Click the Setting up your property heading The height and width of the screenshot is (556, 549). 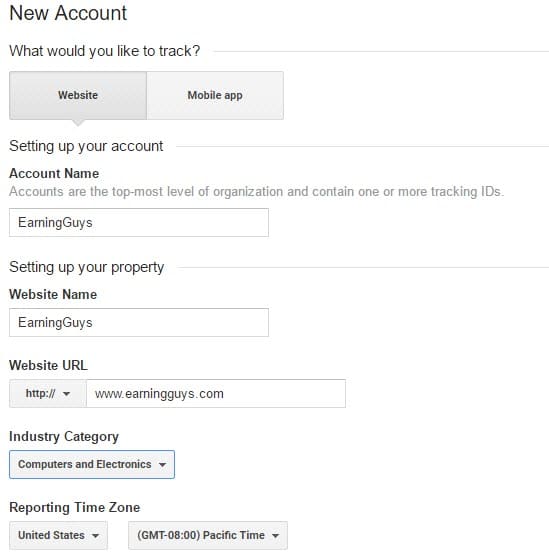click(87, 267)
